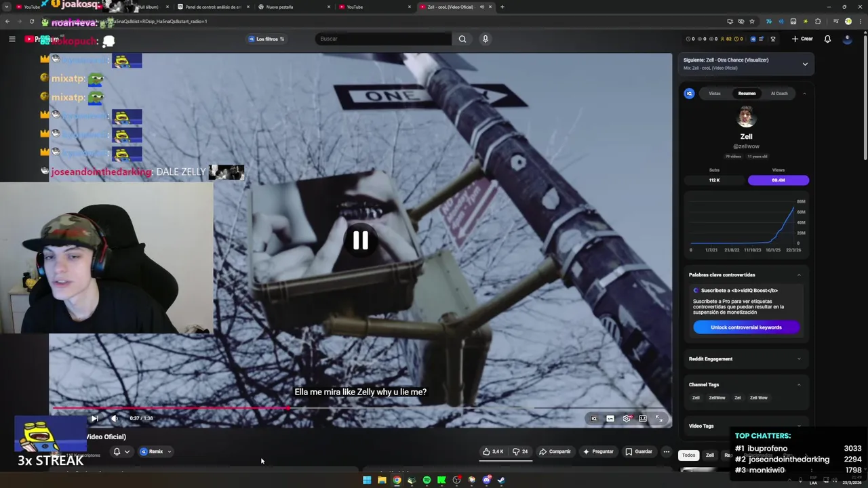Image resolution: width=868 pixels, height=488 pixels.
Task: Dislike the video showing 24
Action: coord(520,451)
